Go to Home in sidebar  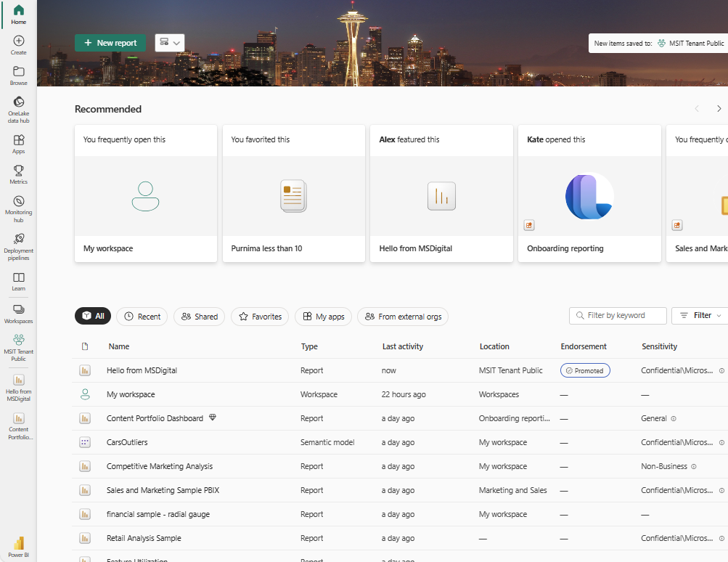[19, 15]
